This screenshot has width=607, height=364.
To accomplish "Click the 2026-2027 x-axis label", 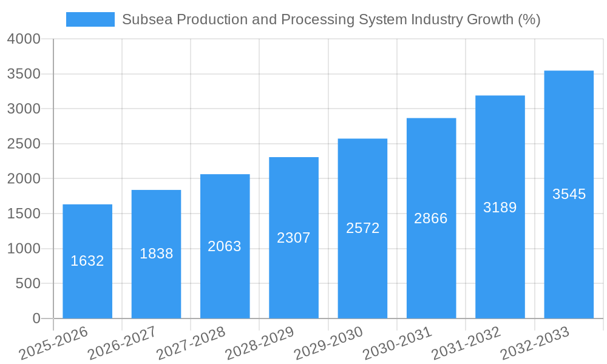I will [123, 343].
